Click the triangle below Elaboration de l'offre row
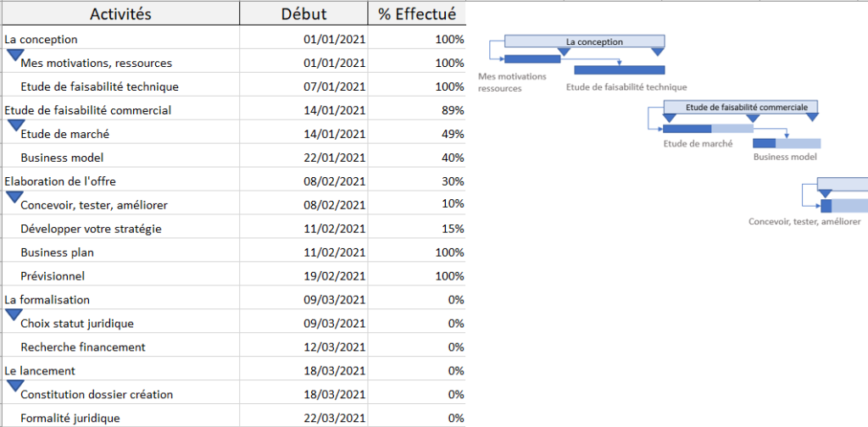This screenshot has width=868, height=427. click(x=14, y=197)
